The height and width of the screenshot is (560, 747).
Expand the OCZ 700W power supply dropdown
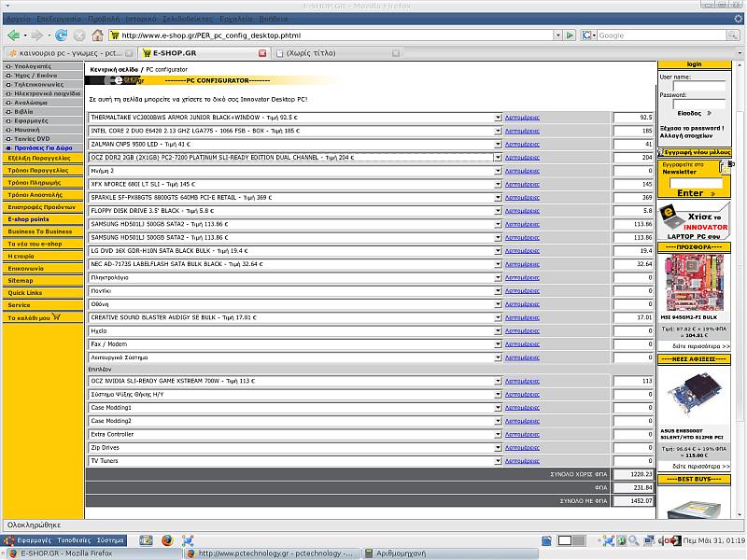point(498,382)
